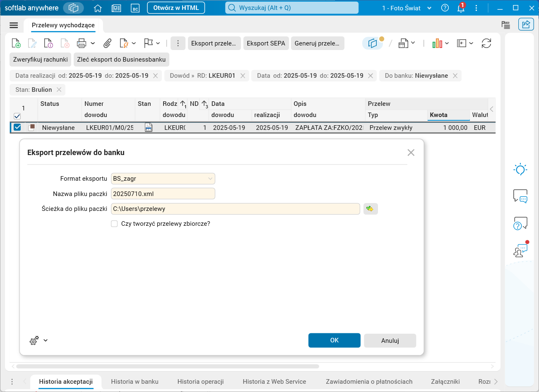Click the list panel icon beside share

tap(505, 25)
